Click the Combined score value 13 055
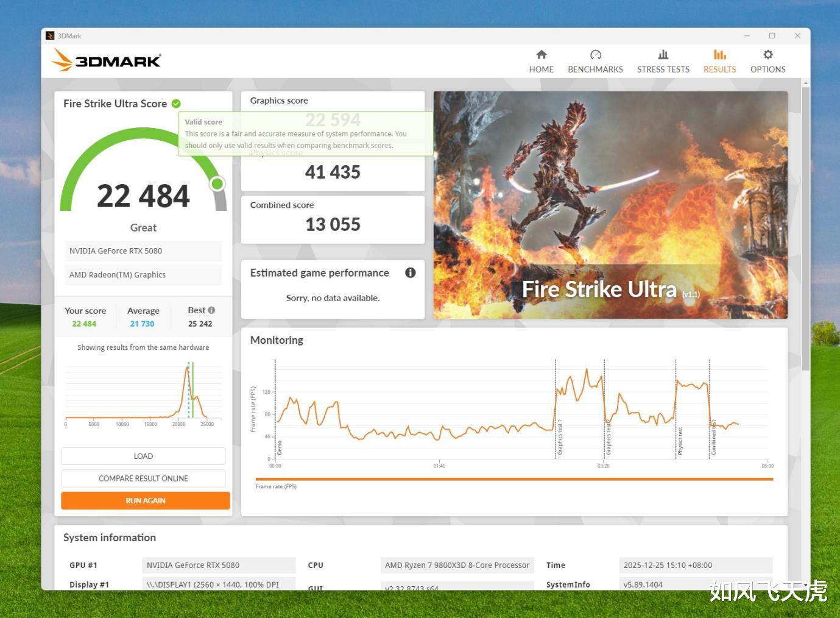The image size is (840, 618). coord(333,225)
